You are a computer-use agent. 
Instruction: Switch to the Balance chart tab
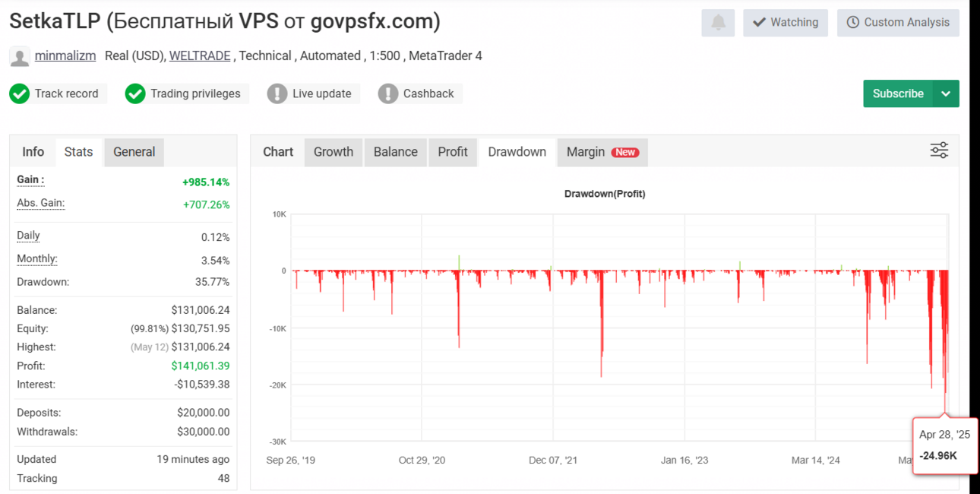coord(396,152)
